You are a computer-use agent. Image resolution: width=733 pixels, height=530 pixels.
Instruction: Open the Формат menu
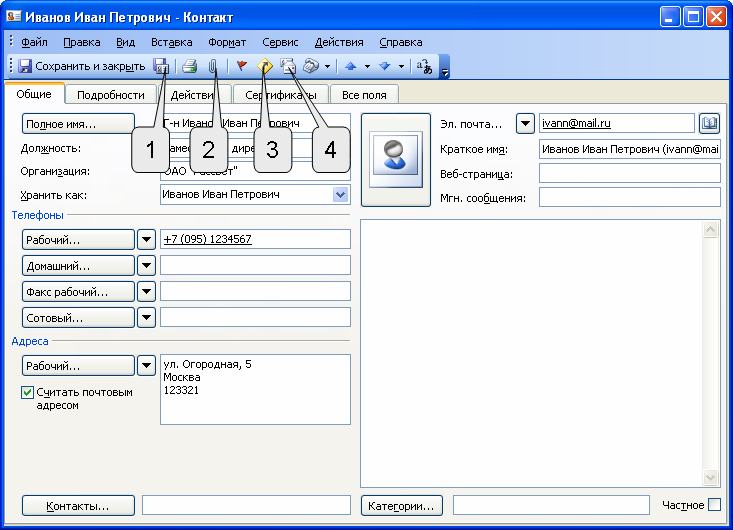coord(227,42)
